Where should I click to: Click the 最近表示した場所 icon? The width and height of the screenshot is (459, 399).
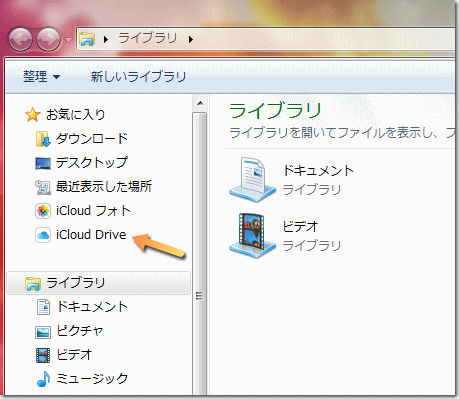pyautogui.click(x=43, y=187)
